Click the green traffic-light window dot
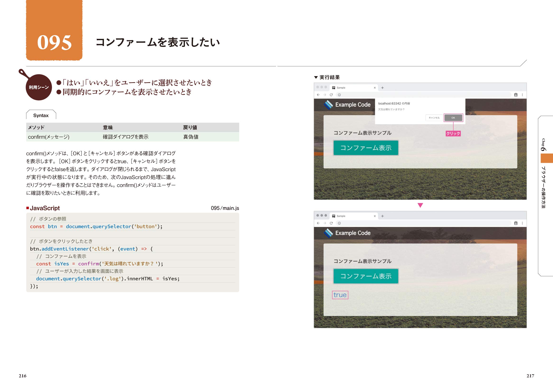Screen dimensions: 553x392 326,87
